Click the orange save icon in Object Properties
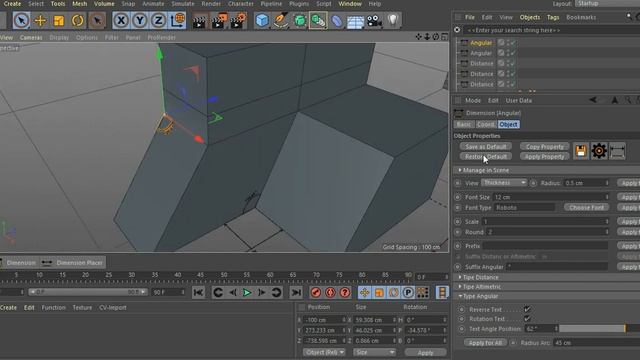640x360 pixels. pyautogui.click(x=581, y=151)
